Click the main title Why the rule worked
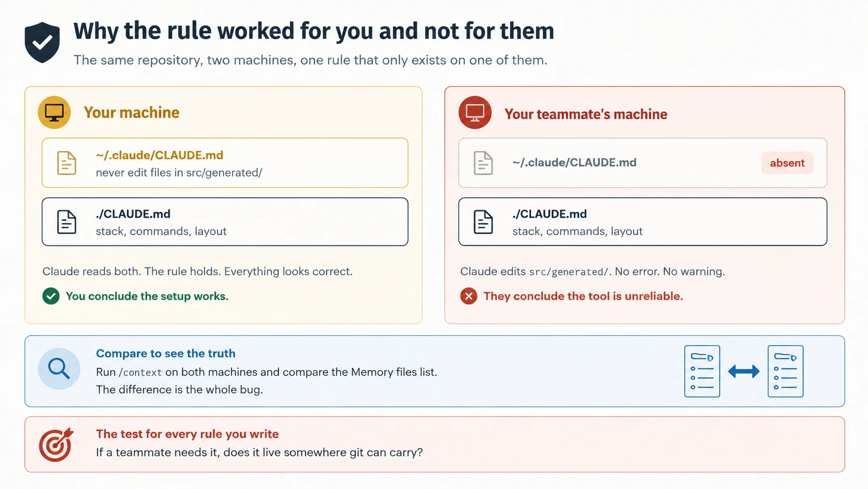This screenshot has height=489, width=868. click(314, 31)
